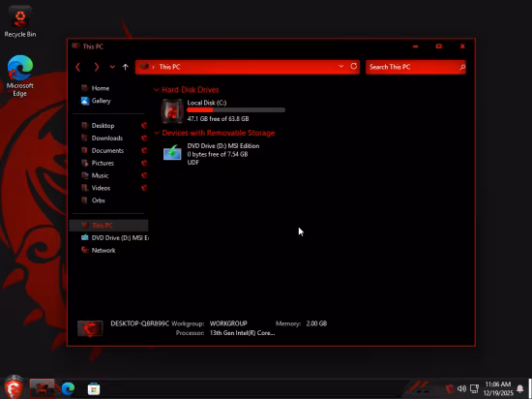Click the red MSI shield tray icon

(x=449, y=388)
